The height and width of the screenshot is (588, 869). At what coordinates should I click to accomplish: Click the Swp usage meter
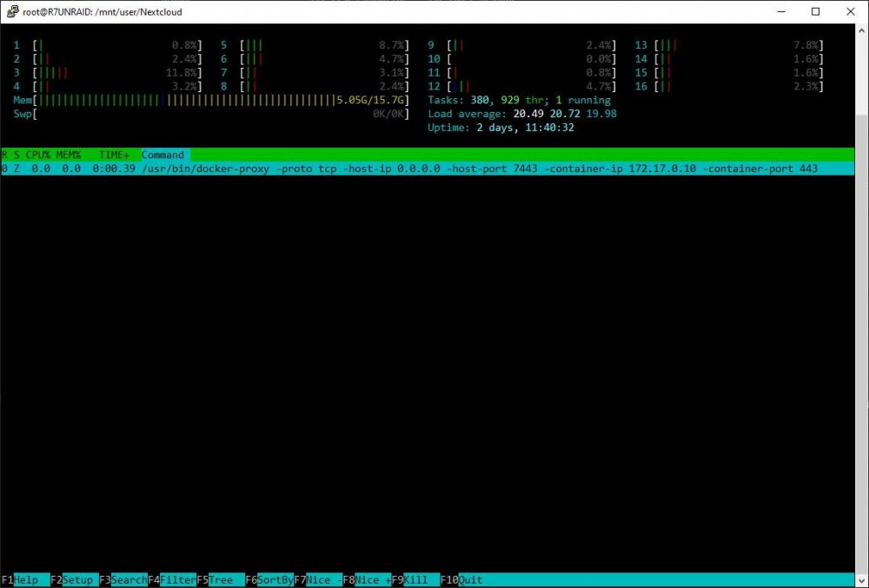[x=211, y=114]
